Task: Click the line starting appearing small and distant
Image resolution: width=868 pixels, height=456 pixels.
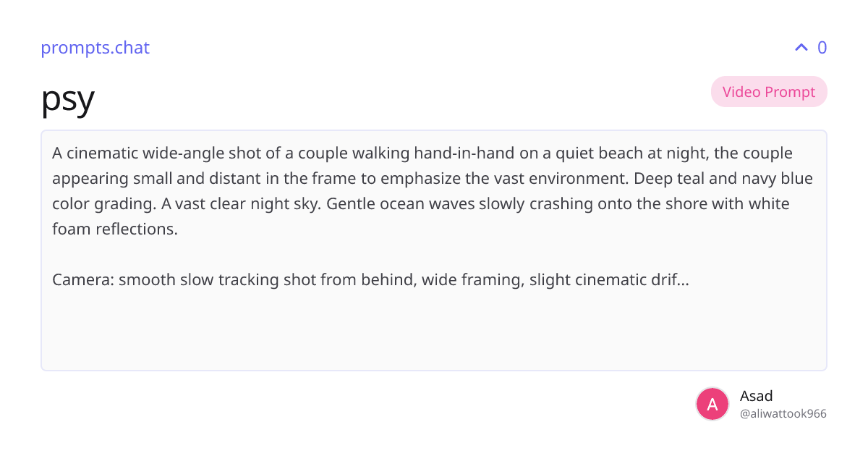Action: click(x=433, y=179)
